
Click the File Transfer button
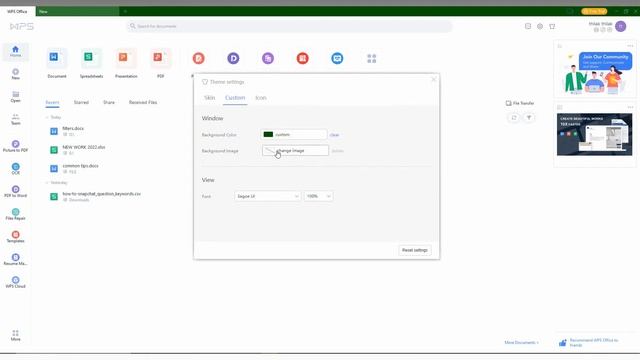click(520, 103)
